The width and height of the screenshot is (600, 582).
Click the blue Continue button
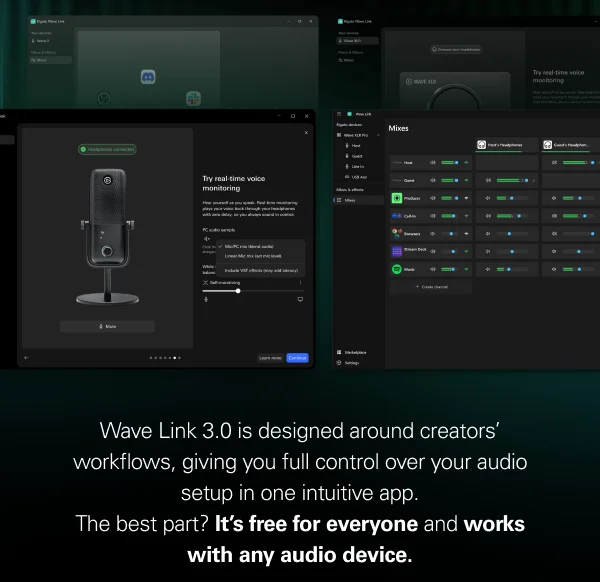[297, 358]
